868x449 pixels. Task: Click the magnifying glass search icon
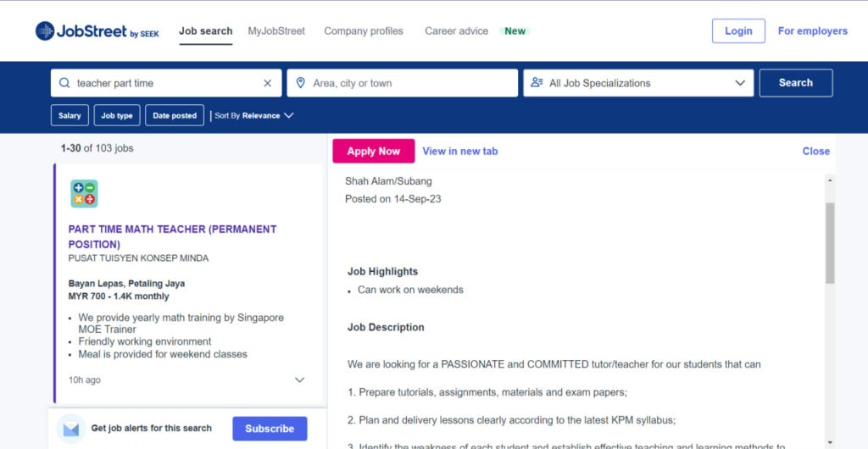64,83
